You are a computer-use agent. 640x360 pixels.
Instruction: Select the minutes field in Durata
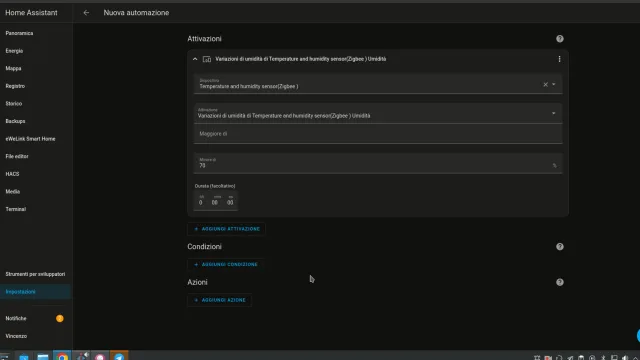(215, 201)
